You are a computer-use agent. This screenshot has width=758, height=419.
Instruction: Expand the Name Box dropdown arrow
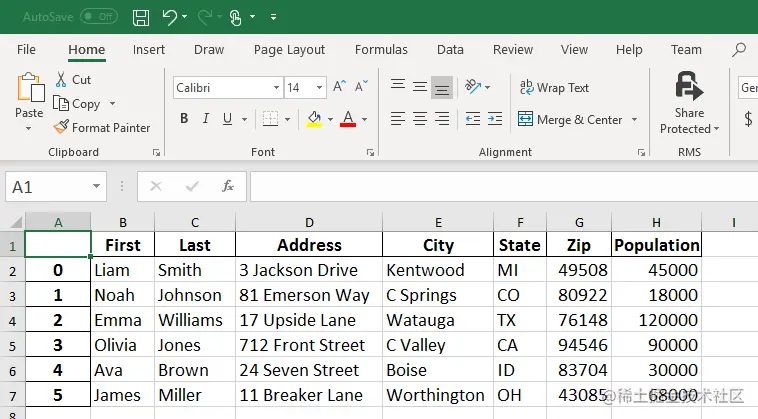(97, 187)
